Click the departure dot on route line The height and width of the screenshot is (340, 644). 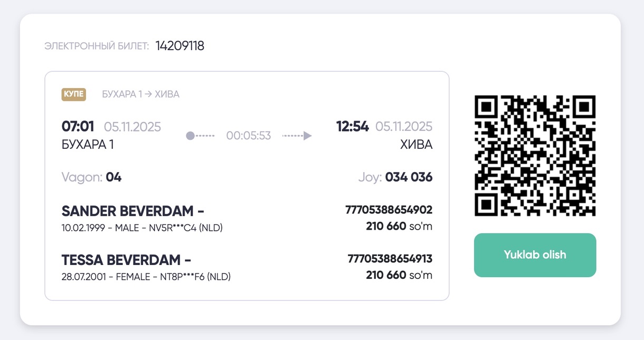point(191,136)
